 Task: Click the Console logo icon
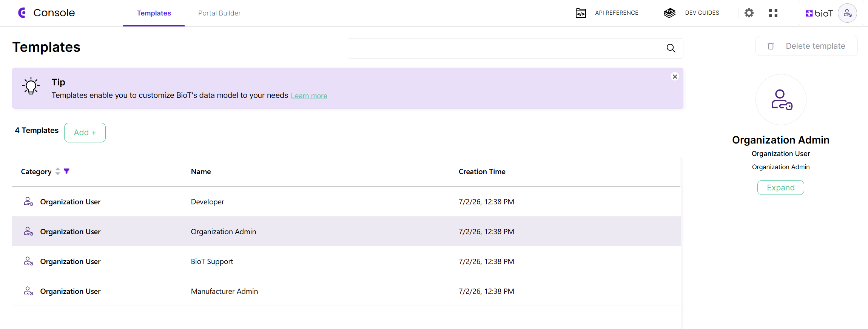(x=22, y=13)
